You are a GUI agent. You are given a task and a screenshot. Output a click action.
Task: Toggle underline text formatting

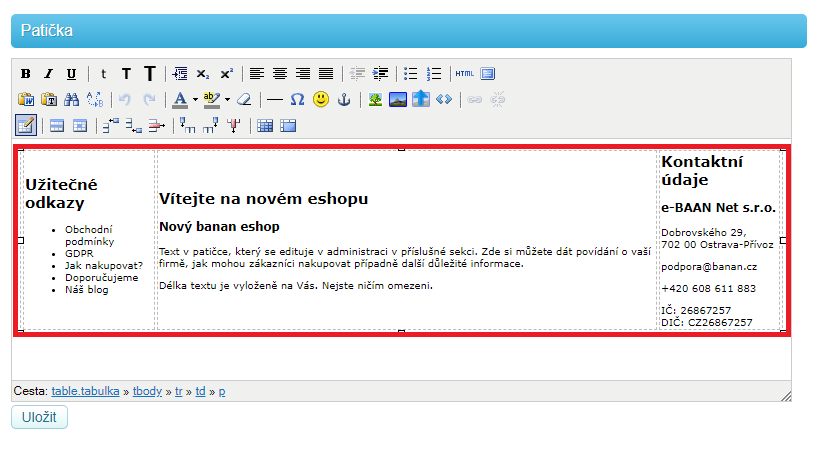[x=71, y=74]
